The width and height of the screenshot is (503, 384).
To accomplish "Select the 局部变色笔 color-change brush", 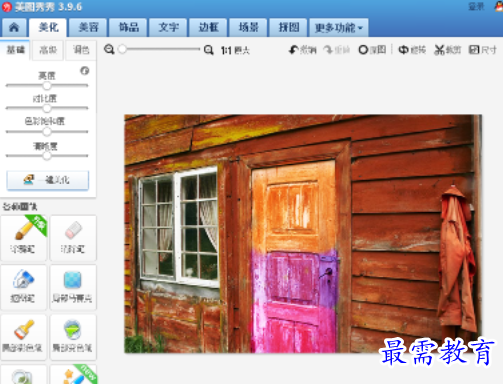I will point(73,337).
